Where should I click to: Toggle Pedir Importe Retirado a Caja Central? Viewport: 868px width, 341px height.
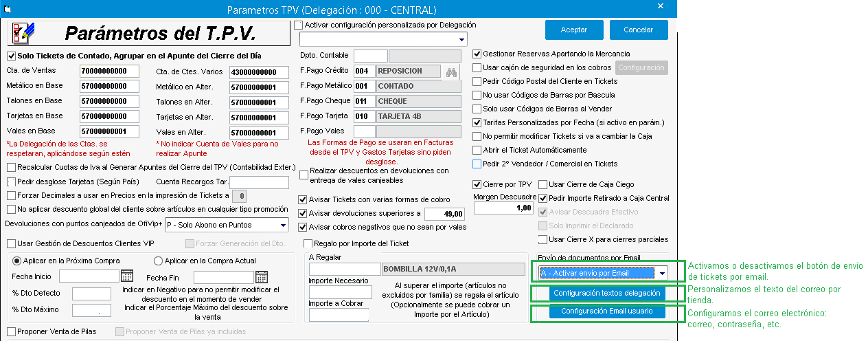pos(542,198)
